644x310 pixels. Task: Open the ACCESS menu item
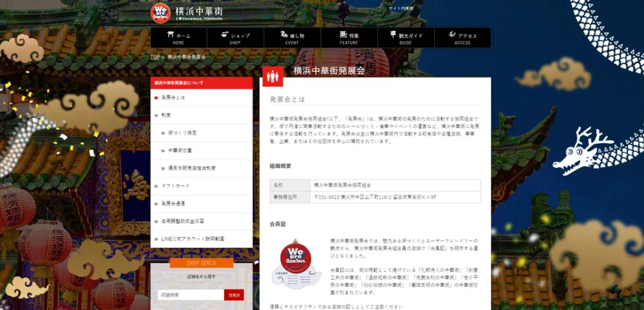(462, 38)
